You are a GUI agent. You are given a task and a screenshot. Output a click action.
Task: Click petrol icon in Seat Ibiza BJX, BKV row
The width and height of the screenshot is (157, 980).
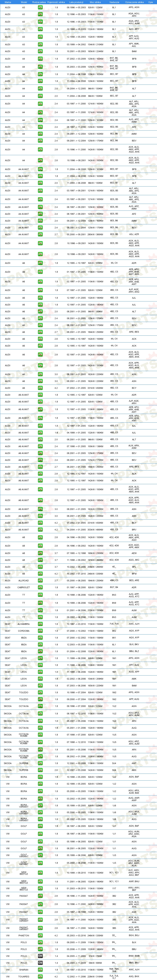pos(40,645)
